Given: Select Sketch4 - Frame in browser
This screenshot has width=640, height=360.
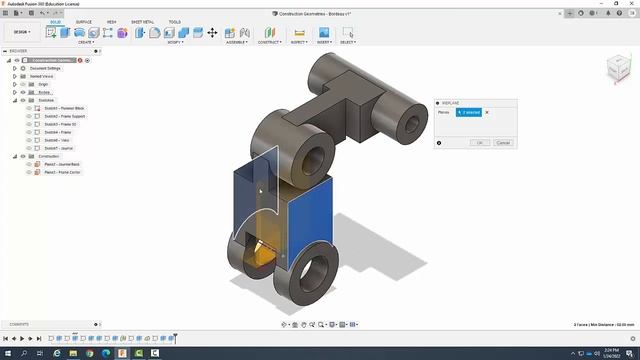Looking at the screenshot, I should click(x=58, y=132).
